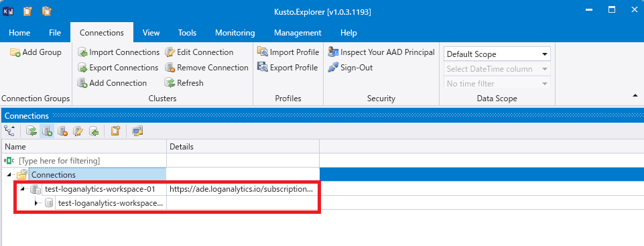This screenshot has height=246, width=644.
Task: Click new-item icon with star in panel toolbar
Action: point(115,131)
